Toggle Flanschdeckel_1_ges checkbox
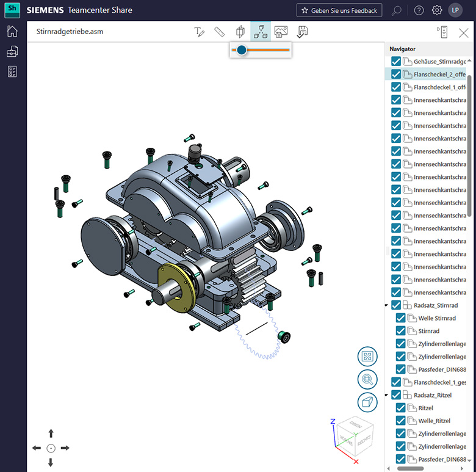The height and width of the screenshot is (472, 476). [x=396, y=382]
